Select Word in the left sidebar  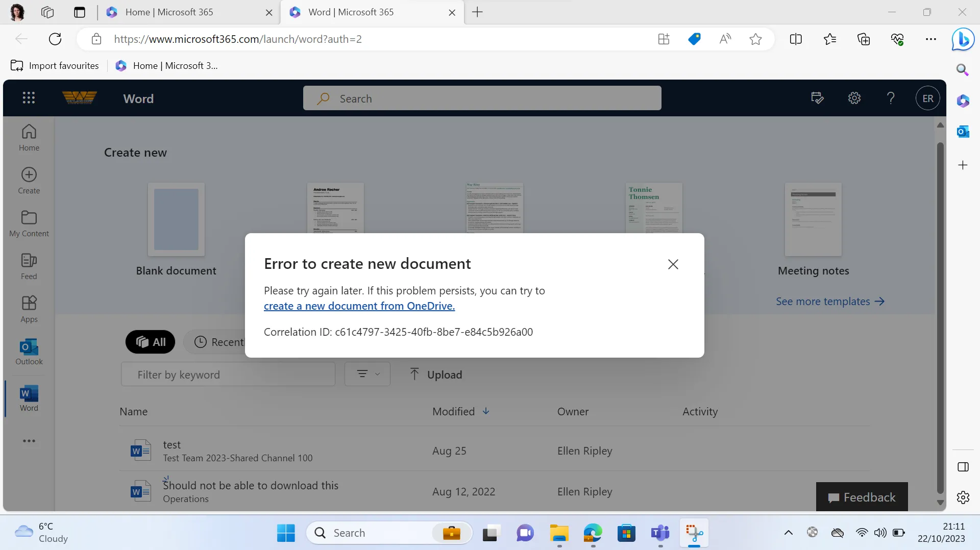(29, 398)
